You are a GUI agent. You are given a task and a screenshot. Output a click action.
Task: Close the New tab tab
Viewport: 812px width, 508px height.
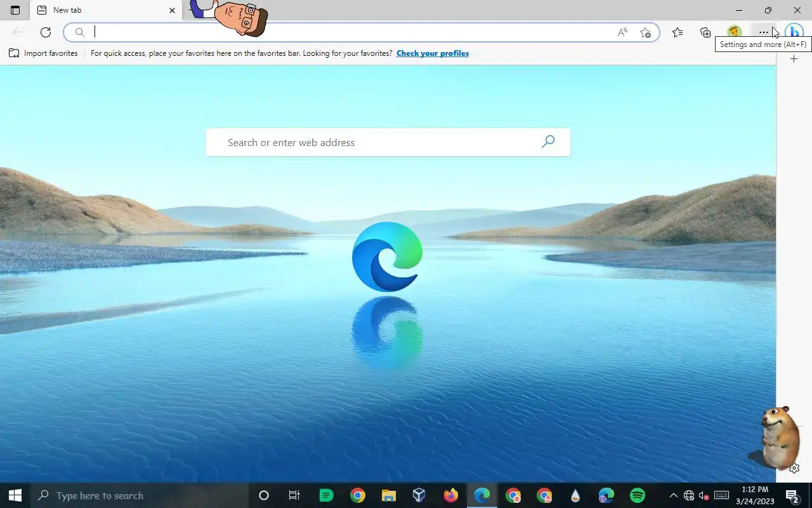pos(172,10)
